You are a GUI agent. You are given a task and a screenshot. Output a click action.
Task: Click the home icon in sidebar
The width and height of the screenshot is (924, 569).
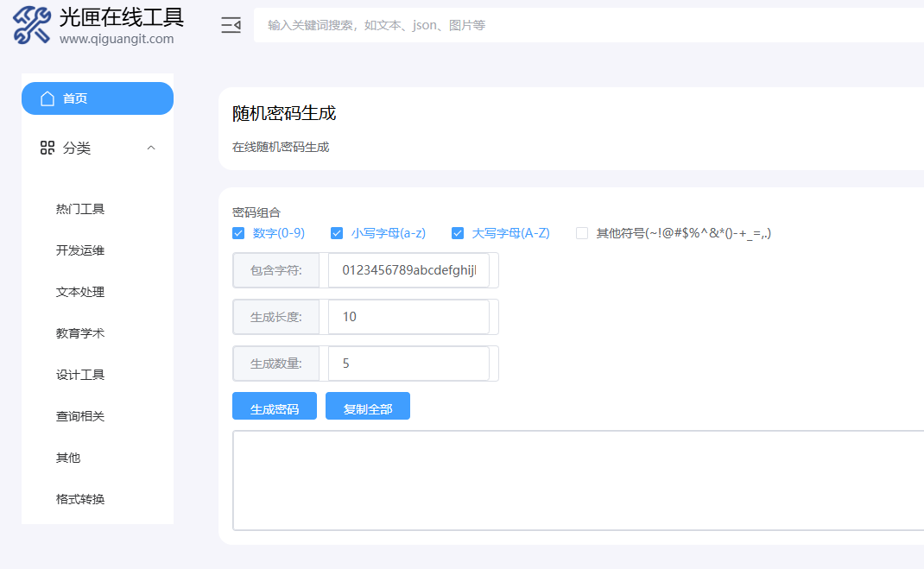point(47,98)
